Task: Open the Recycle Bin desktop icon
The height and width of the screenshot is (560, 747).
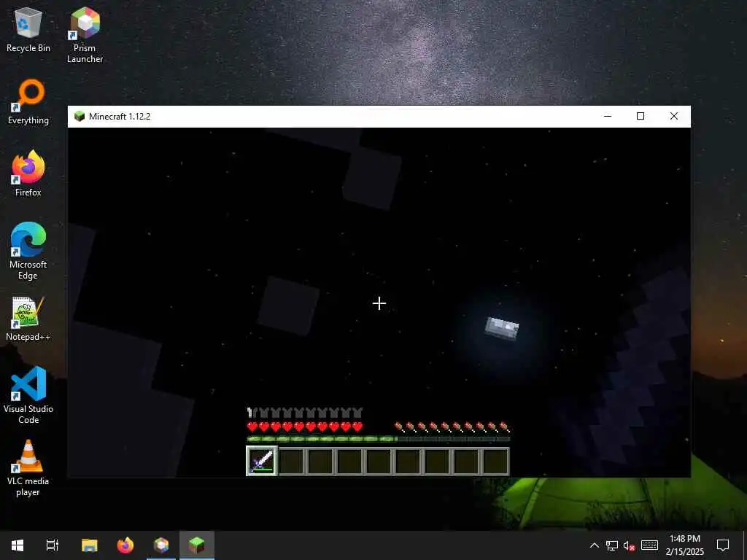Action: [28, 30]
